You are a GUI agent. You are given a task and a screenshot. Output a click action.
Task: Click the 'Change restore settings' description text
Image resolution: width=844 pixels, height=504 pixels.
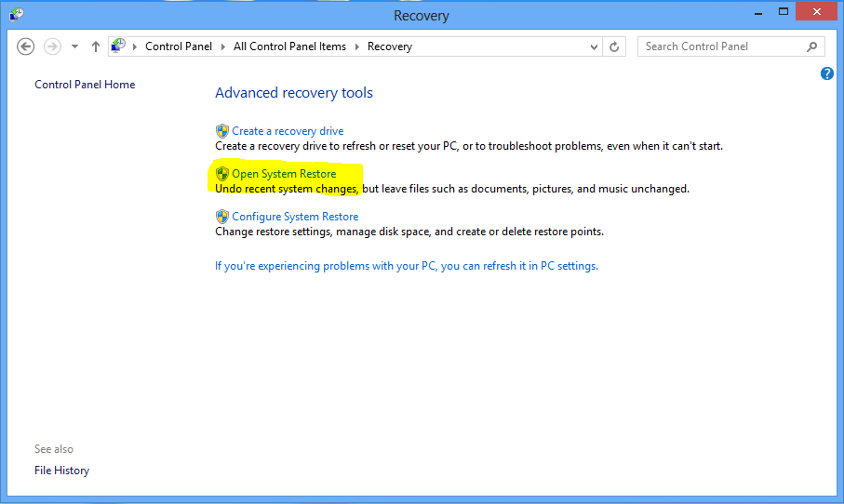pos(409,232)
